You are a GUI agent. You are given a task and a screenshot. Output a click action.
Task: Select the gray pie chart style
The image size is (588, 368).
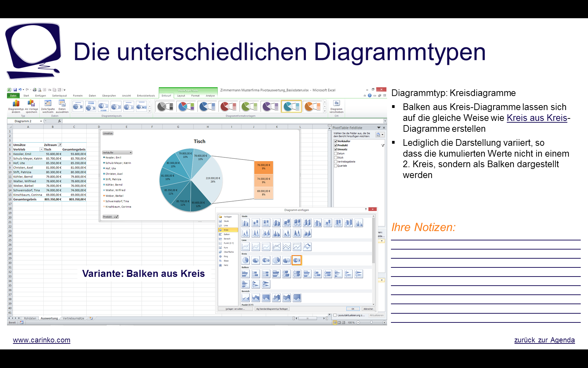click(x=165, y=106)
